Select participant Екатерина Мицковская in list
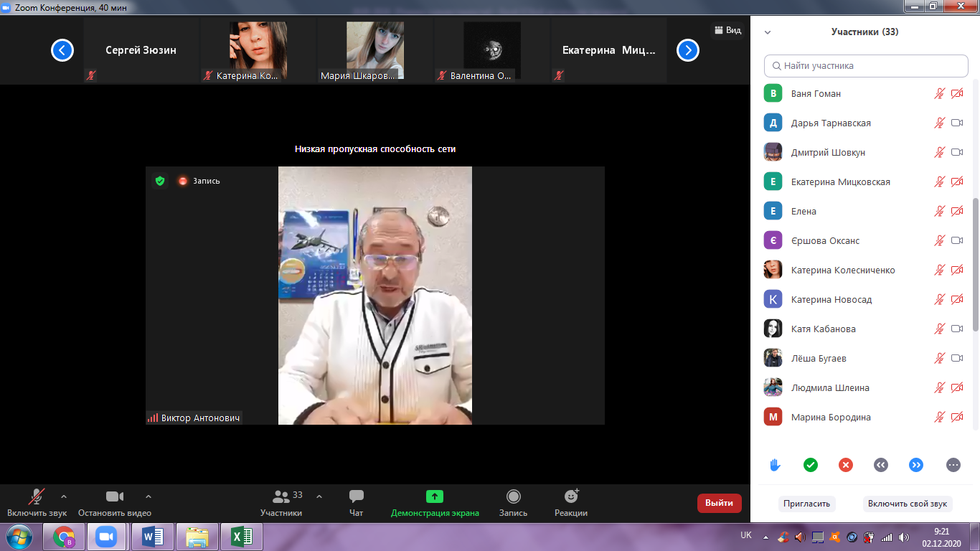Viewport: 980px width, 551px height. coord(866,182)
